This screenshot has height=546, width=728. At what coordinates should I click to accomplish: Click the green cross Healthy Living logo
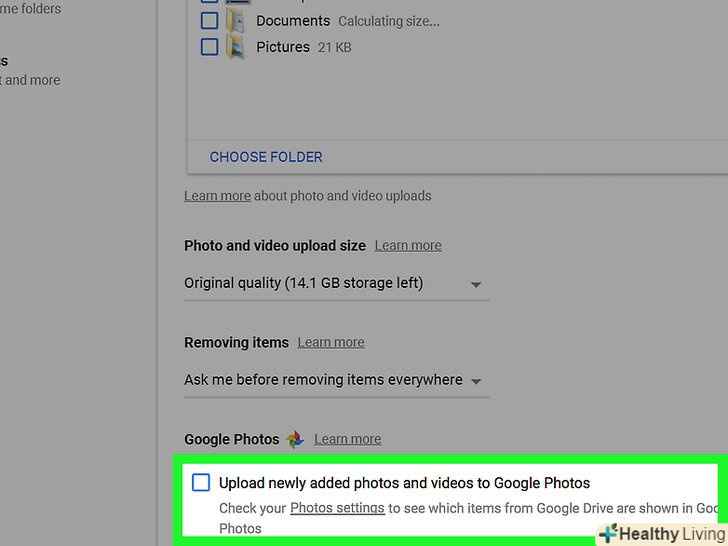[607, 534]
